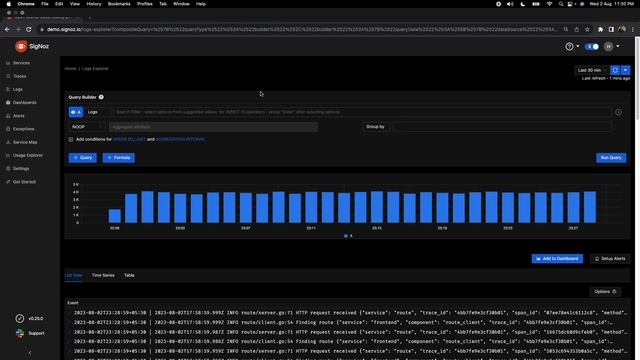Open Usage Explorer in the sidebar
The height and width of the screenshot is (360, 640).
27,156
